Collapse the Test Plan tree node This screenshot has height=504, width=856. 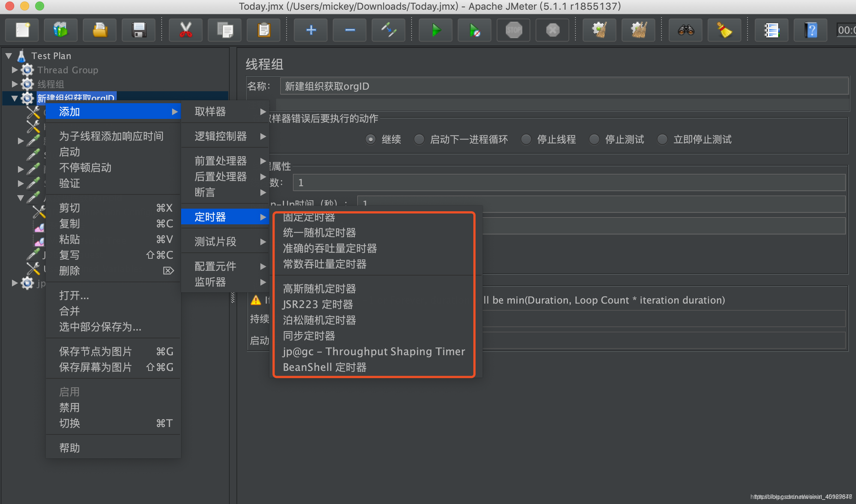point(9,56)
